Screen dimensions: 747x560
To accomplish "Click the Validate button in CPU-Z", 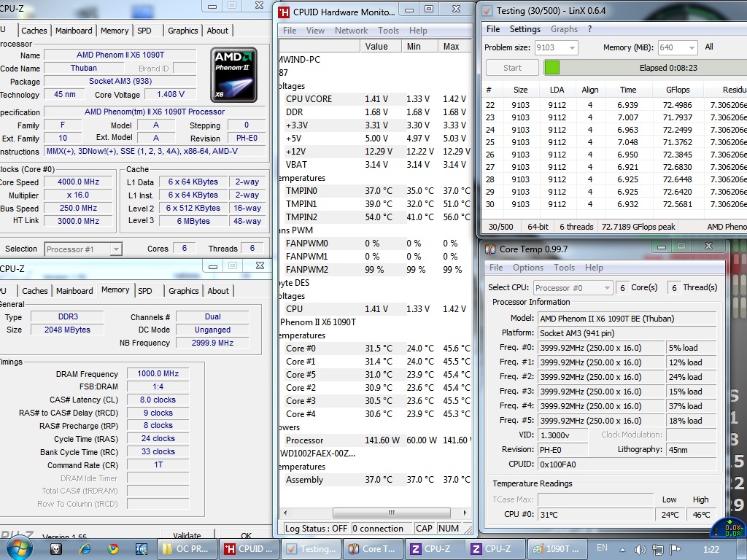I will click(x=187, y=536).
